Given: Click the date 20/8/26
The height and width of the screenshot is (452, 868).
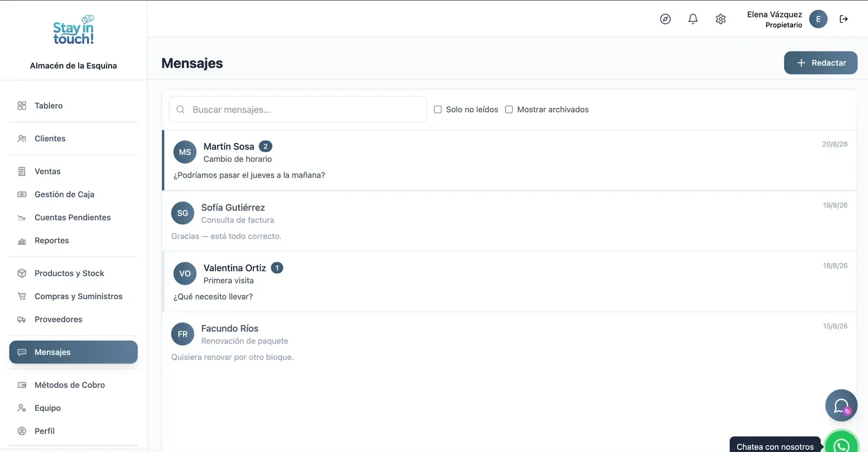Looking at the screenshot, I should pyautogui.click(x=834, y=144).
